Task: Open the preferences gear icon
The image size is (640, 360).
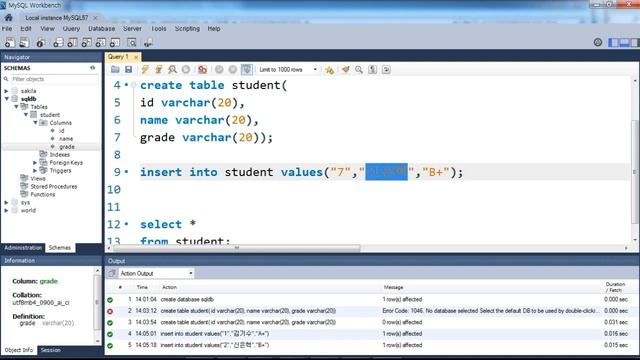Action: 598,42
